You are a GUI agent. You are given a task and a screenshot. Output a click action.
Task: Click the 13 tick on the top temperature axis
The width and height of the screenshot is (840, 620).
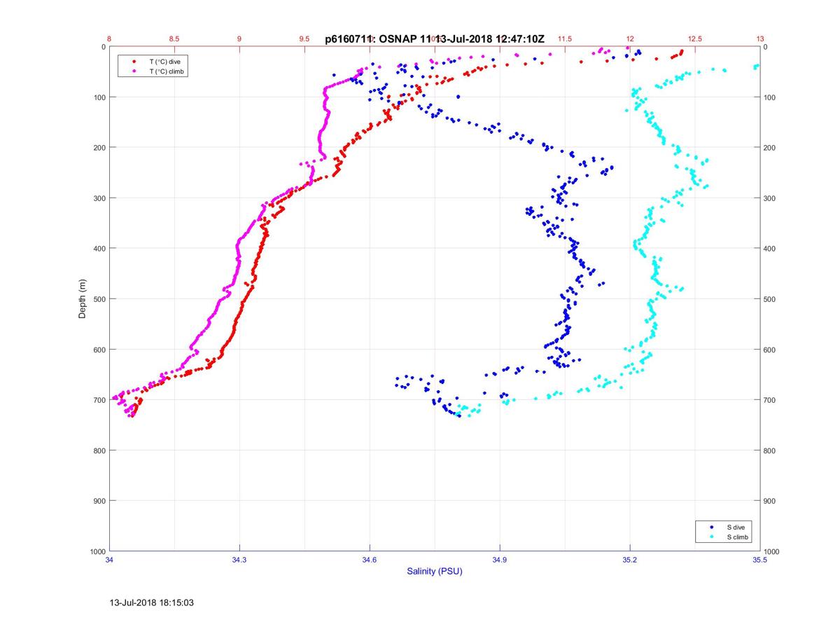pyautogui.click(x=760, y=39)
